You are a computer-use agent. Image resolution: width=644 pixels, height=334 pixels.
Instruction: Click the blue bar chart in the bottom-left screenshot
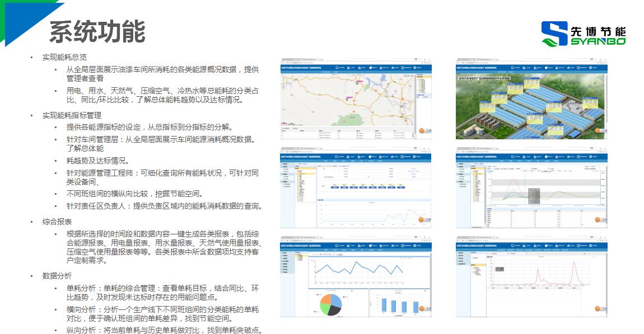395,304
